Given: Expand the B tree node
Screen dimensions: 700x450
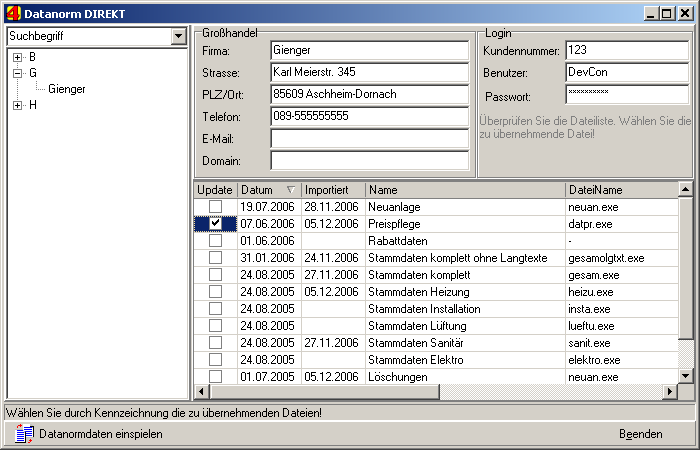Looking at the screenshot, I should (x=17, y=57).
